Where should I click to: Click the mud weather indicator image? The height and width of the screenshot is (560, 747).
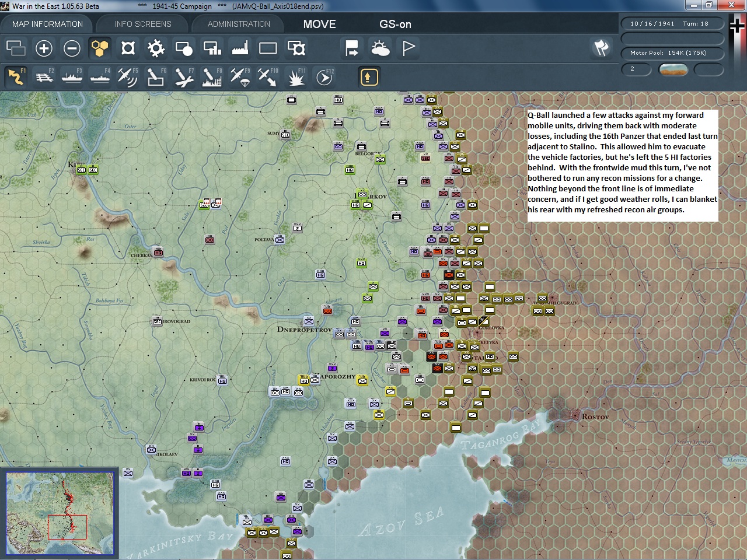(x=673, y=69)
